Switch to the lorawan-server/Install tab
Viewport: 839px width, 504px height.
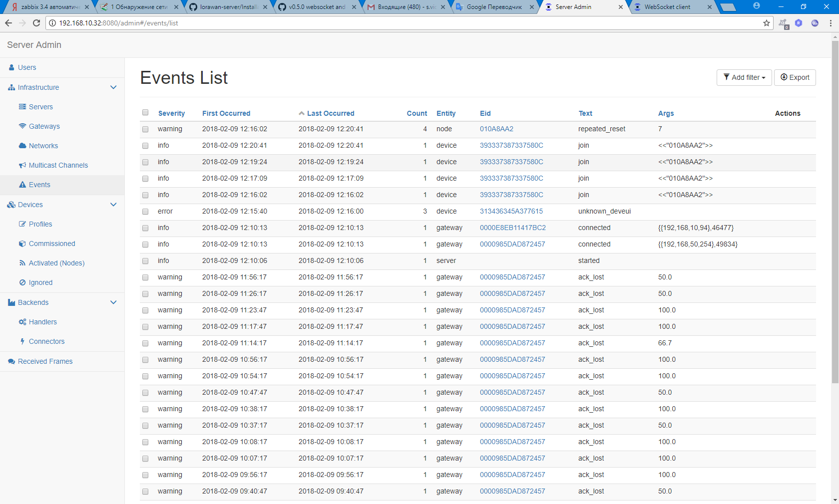point(228,7)
